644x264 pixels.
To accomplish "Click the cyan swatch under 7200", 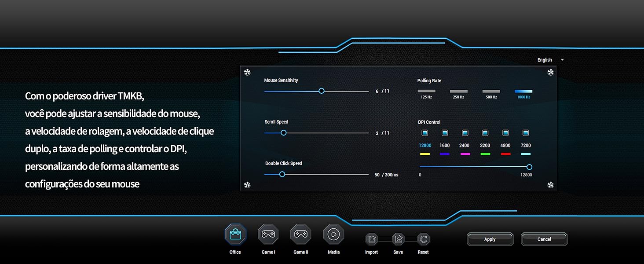I will (x=526, y=154).
